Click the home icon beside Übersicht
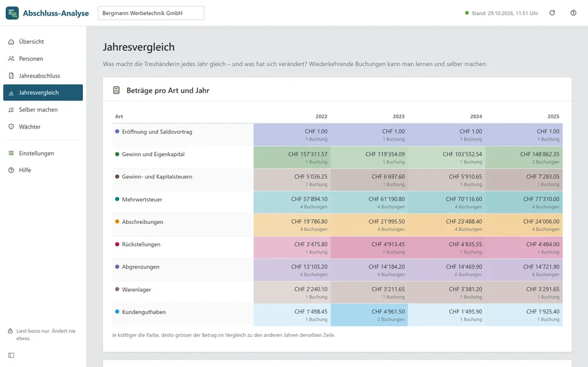The image size is (588, 367). tap(11, 42)
